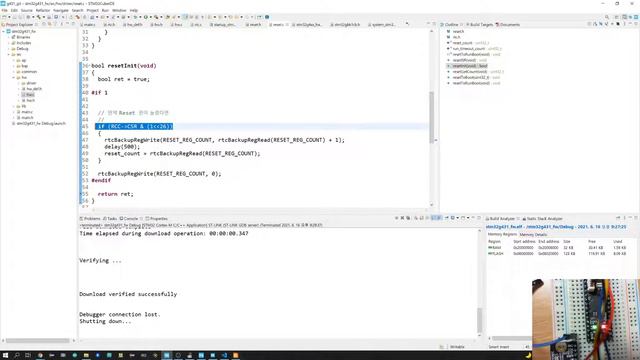Open the Memory Details tab

coord(533,235)
